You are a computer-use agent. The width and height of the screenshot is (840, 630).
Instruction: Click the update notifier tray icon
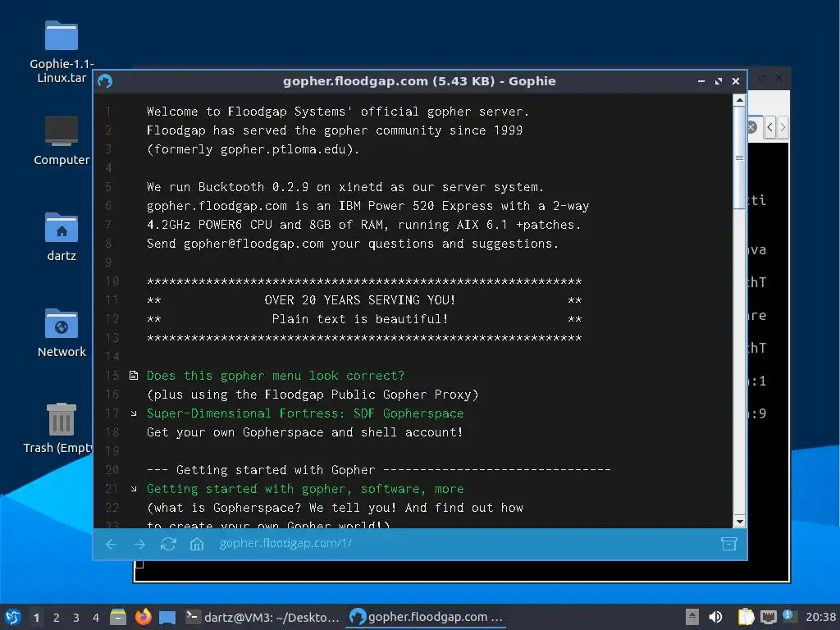pyautogui.click(x=788, y=616)
